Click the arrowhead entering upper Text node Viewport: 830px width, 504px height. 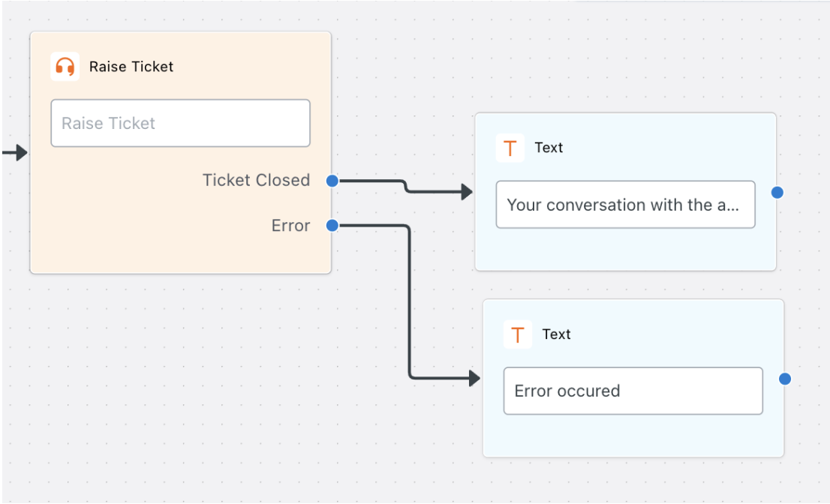(x=467, y=191)
